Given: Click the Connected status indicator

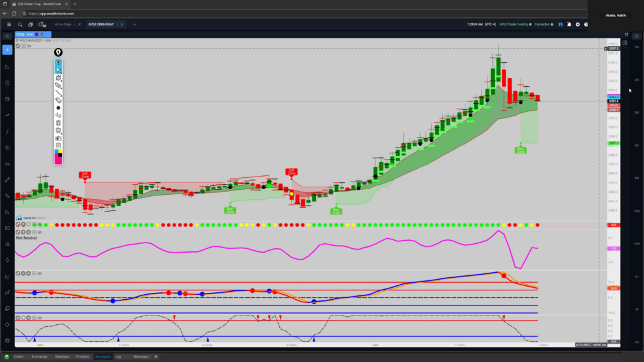Looking at the screenshot, I should pyautogui.click(x=544, y=25).
